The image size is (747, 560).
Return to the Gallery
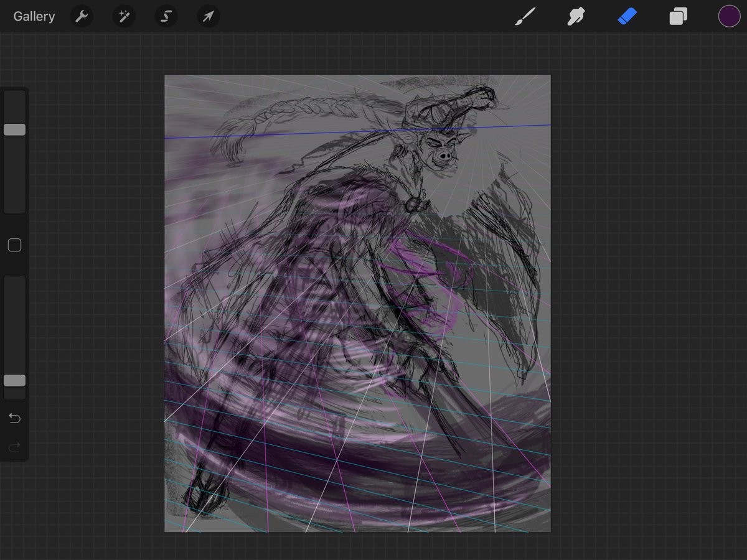tap(34, 16)
